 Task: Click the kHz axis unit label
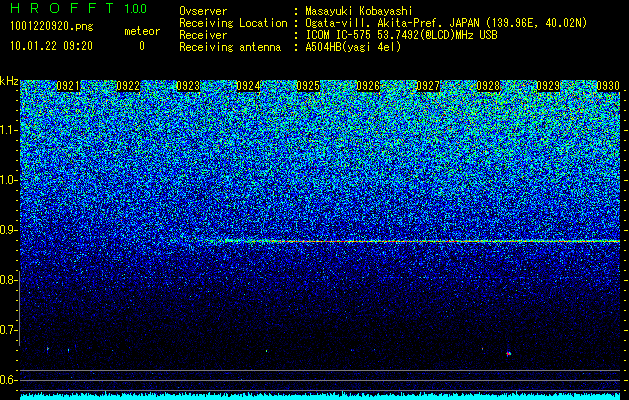(x=9, y=81)
